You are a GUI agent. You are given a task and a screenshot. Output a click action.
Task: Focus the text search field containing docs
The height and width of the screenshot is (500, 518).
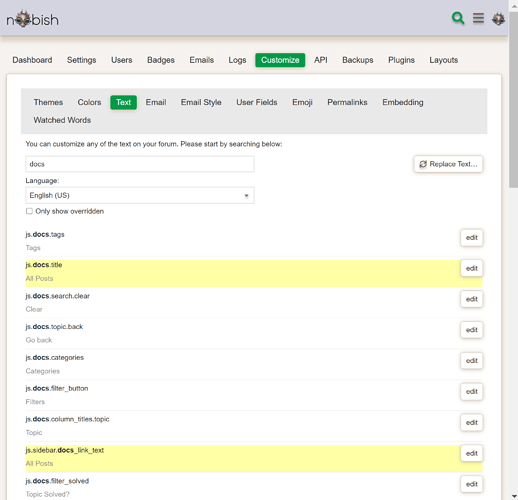click(x=140, y=164)
